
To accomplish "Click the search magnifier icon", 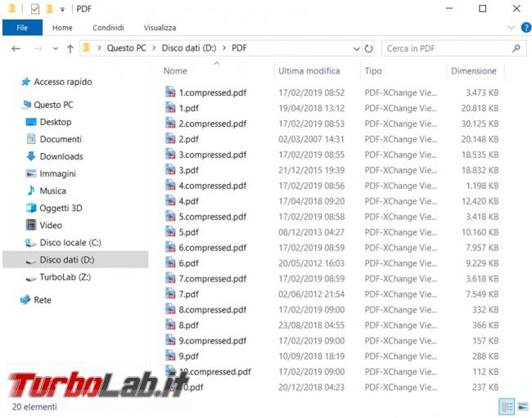I will point(516,48).
